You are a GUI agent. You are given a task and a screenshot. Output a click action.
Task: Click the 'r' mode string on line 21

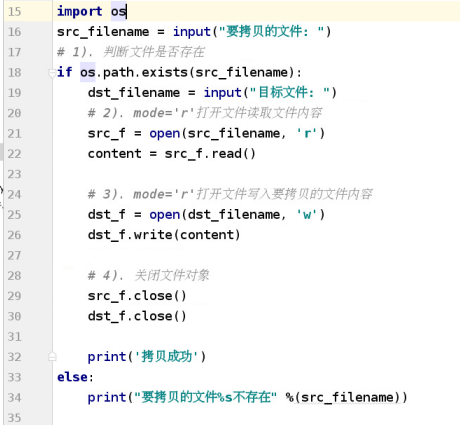point(307,134)
